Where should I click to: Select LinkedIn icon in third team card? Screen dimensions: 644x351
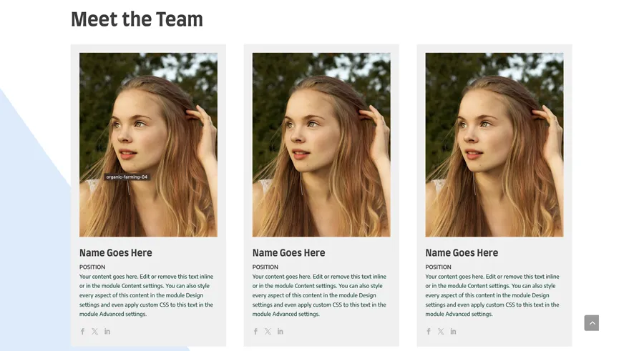tap(453, 331)
